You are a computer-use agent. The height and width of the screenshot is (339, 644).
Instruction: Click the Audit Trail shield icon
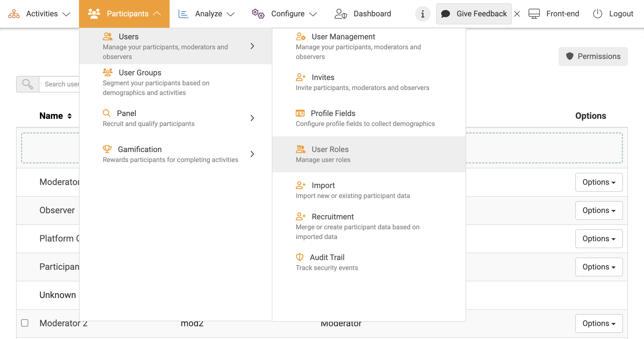click(x=300, y=257)
